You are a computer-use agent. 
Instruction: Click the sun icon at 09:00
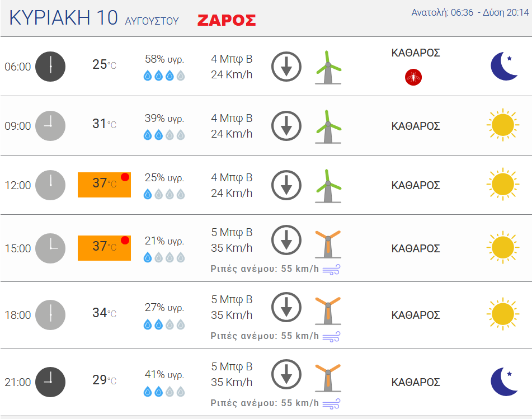click(503, 125)
